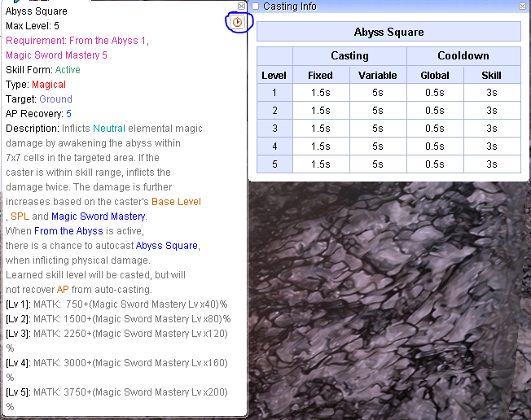The width and height of the screenshot is (531, 420).
Task: Close the Abyss Square skill tooltip
Action: click(242, 6)
